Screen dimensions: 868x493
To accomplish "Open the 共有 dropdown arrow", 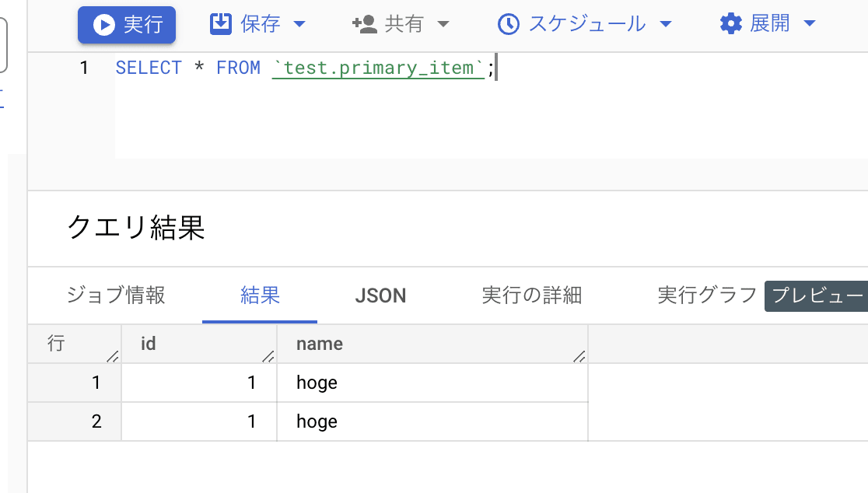I will coord(443,24).
